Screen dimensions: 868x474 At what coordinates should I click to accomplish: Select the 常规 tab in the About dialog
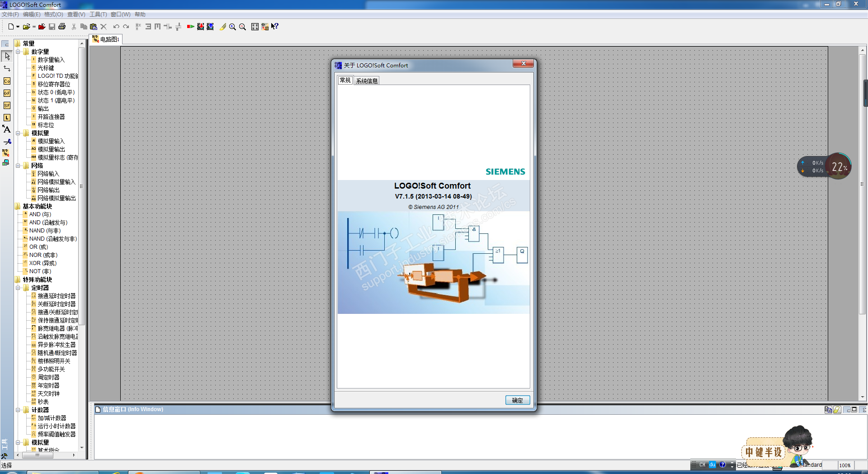[345, 81]
